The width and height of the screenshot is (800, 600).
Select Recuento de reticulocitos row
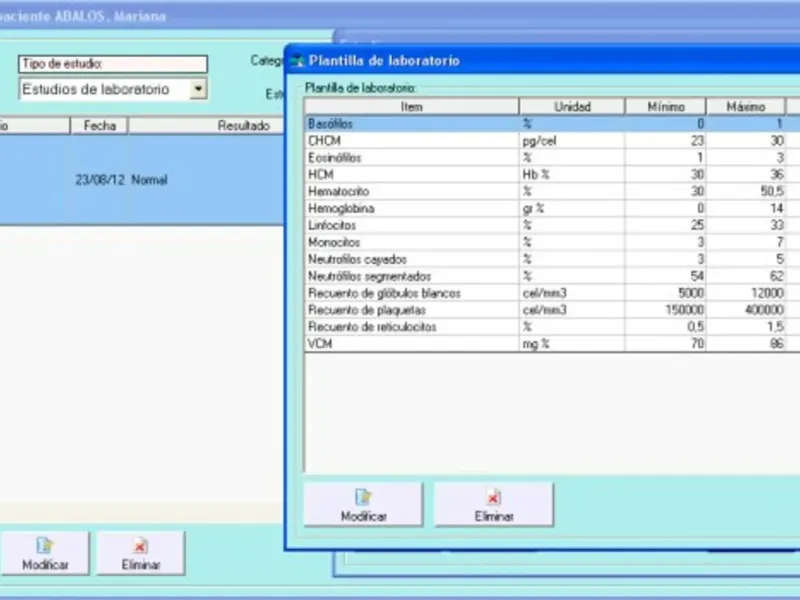click(552, 327)
